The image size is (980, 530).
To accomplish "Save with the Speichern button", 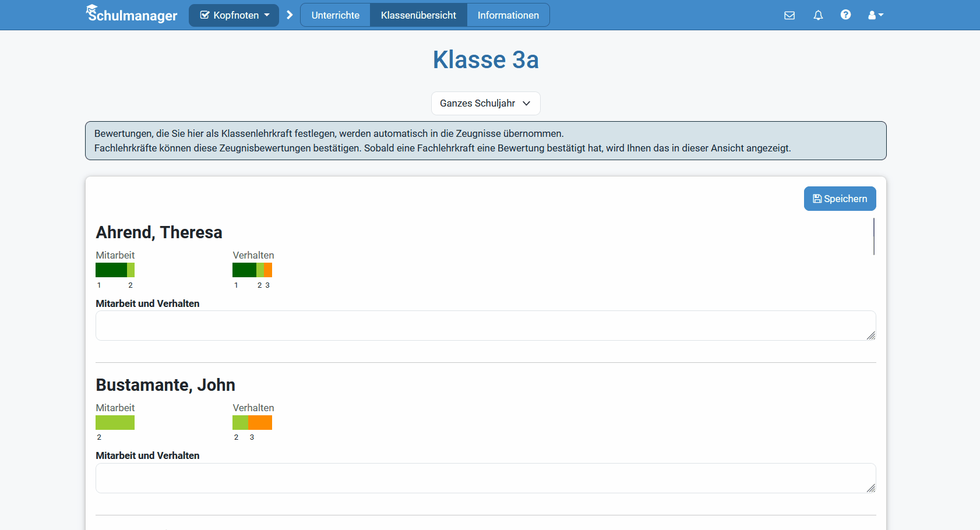I will click(840, 199).
